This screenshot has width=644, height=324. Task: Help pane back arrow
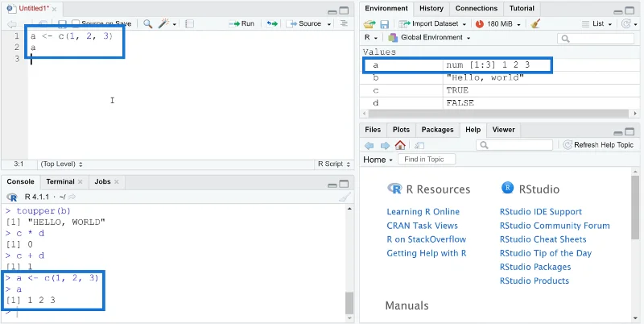coord(369,145)
